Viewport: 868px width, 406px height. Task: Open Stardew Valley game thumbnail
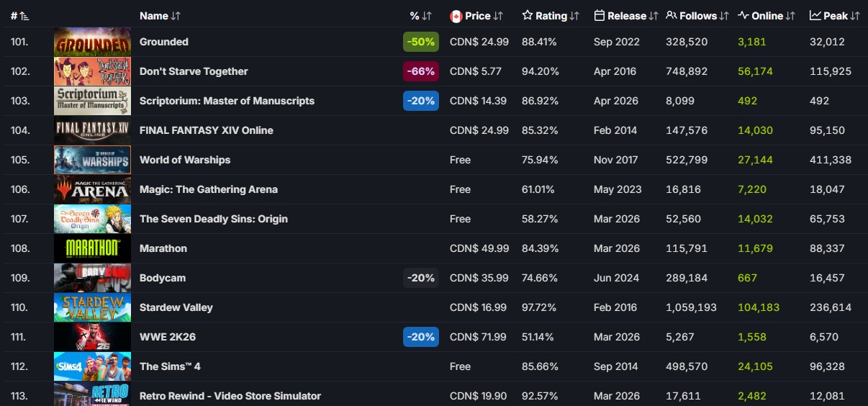(x=92, y=307)
